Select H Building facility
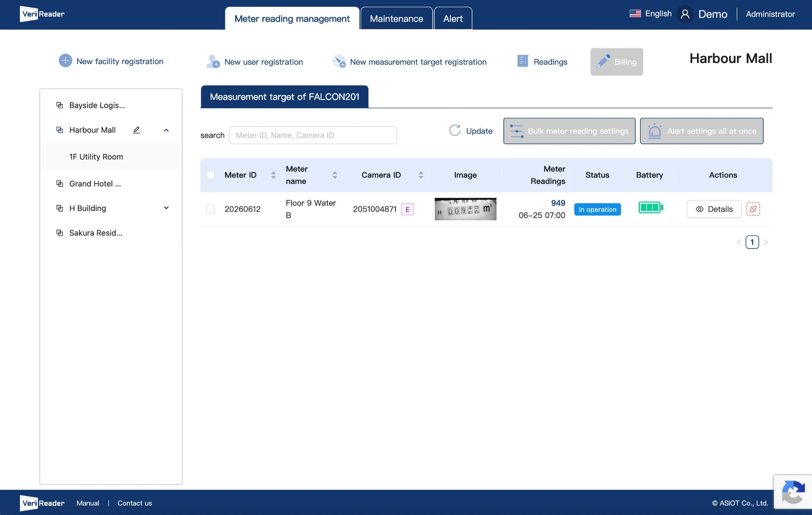812x515 pixels. 88,208
